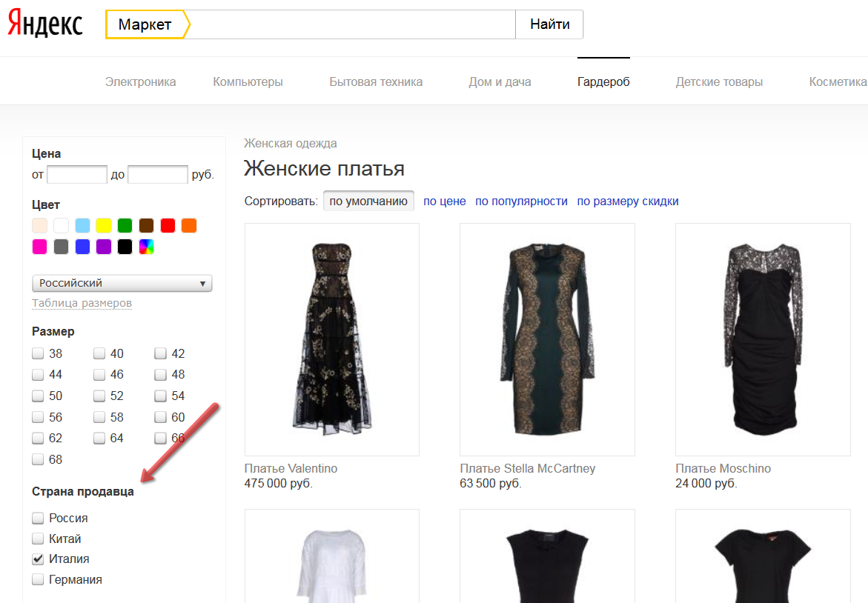Screen dimensions: 868x603
Task: Uncheck the Италия seller country
Action: coord(38,559)
